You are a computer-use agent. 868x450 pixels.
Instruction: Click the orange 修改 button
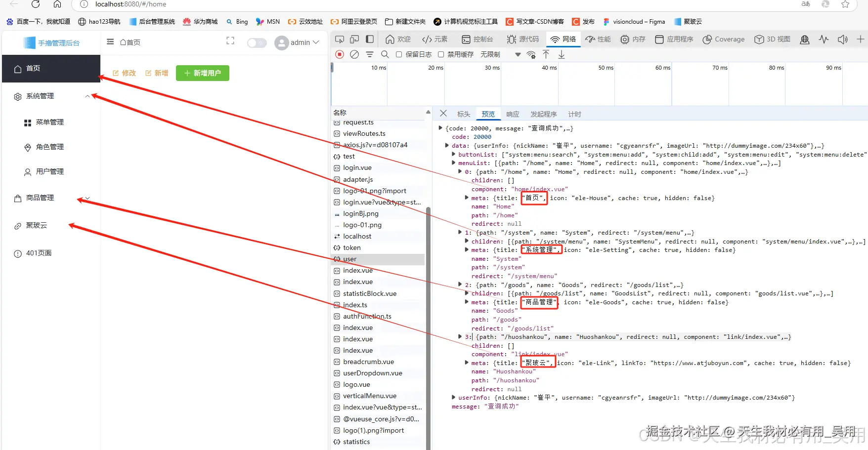click(x=125, y=73)
